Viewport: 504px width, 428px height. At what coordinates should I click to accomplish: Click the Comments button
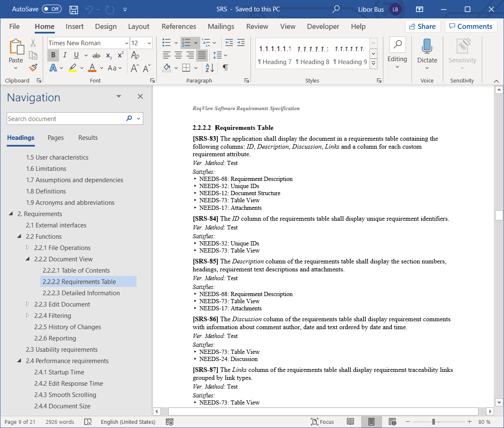coord(471,26)
